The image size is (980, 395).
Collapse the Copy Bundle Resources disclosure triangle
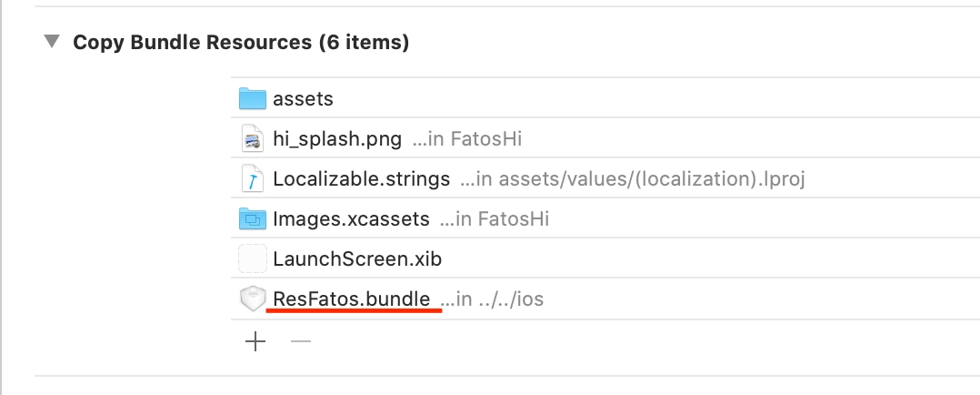53,42
